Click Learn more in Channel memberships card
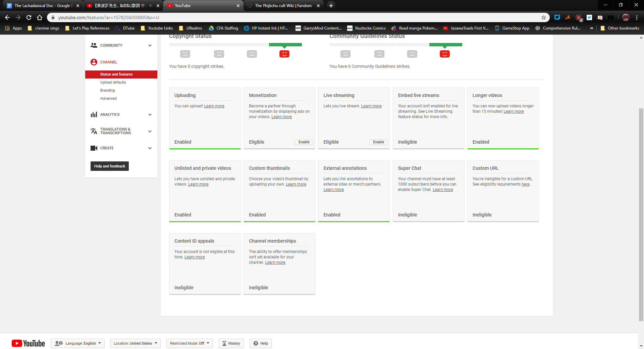Image resolution: width=644 pixels, height=349 pixels. (x=275, y=262)
